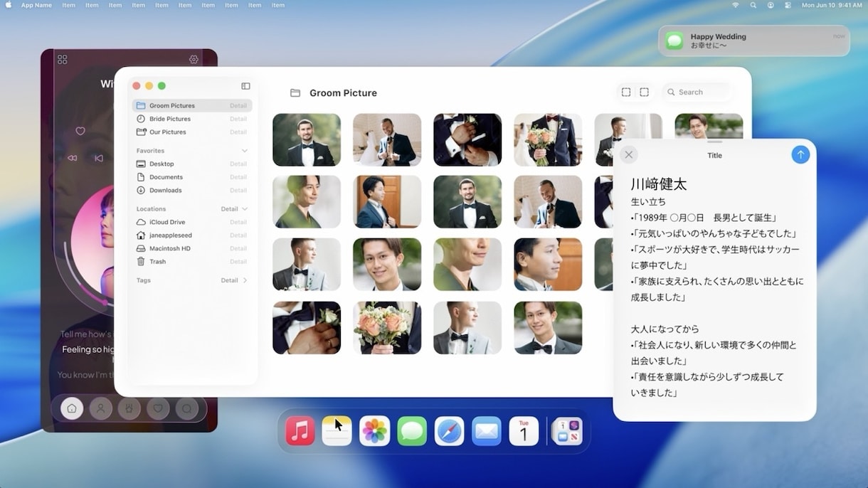Toggle the sidebar icon in file window
Screen dimensions: 868x488
coord(245,86)
